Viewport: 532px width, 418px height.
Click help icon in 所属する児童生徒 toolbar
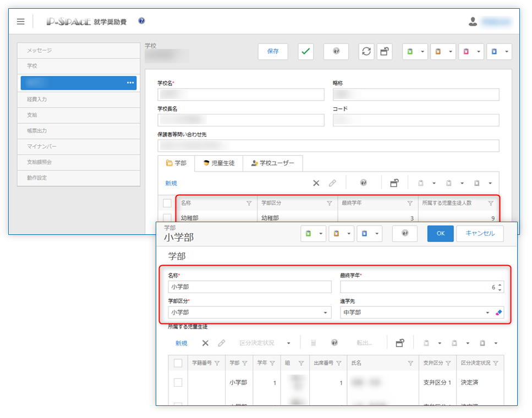[x=334, y=343]
